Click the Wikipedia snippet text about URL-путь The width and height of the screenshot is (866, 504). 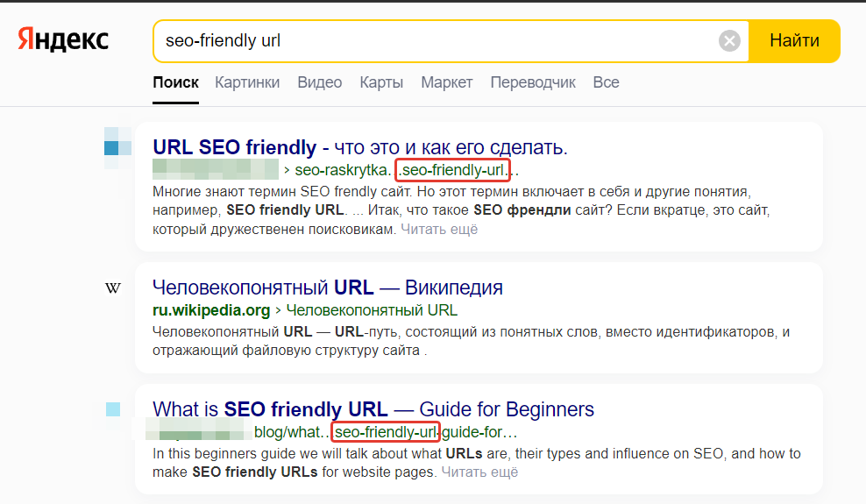coord(471,341)
